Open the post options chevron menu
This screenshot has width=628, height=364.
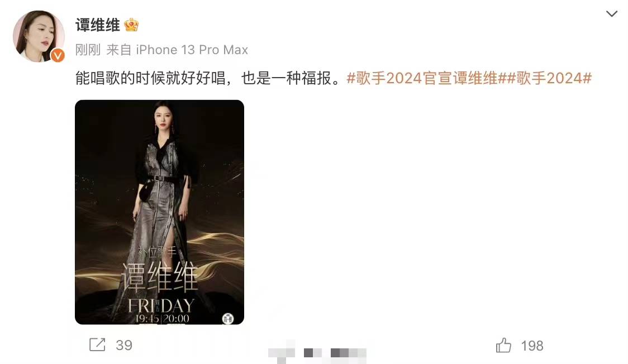point(611,13)
